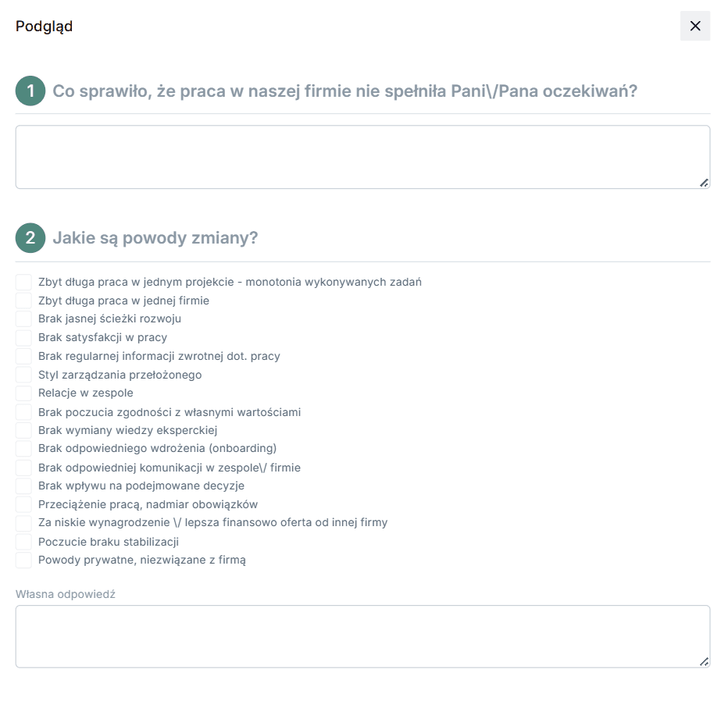Select 'Brak satysfakcji w pracy' checkbox
The image size is (728, 701).
point(24,337)
